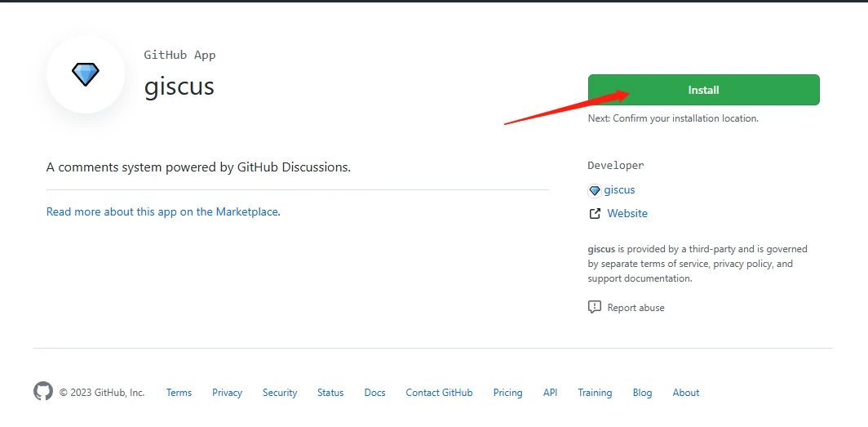
Task: Select the Report abuse link
Action: point(635,308)
